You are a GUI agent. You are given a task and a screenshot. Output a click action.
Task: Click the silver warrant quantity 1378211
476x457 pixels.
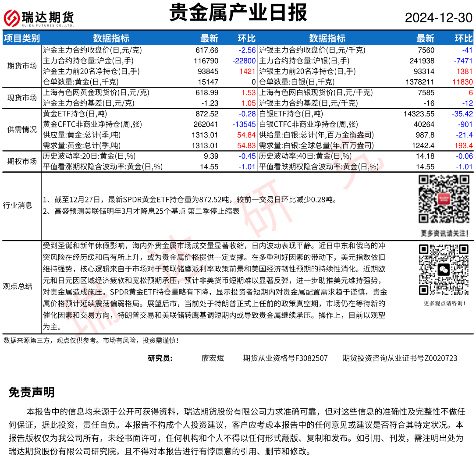(420, 82)
